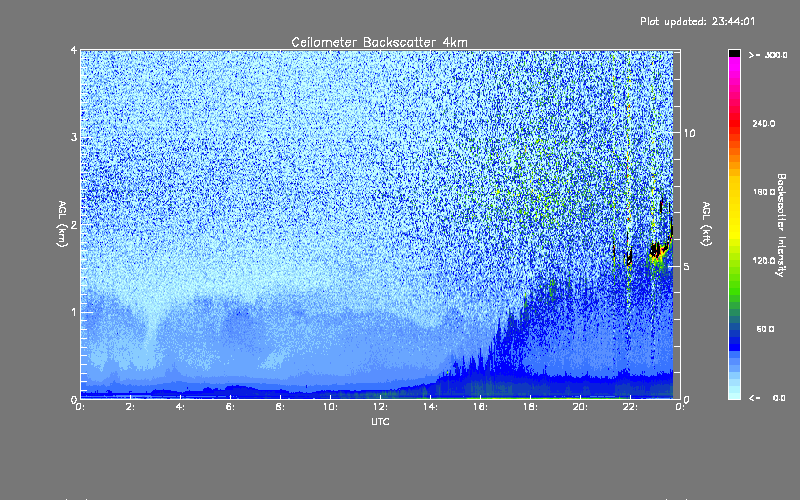Select the "4:" UTC time tick
The width and height of the screenshot is (800, 500).
pyautogui.click(x=180, y=407)
